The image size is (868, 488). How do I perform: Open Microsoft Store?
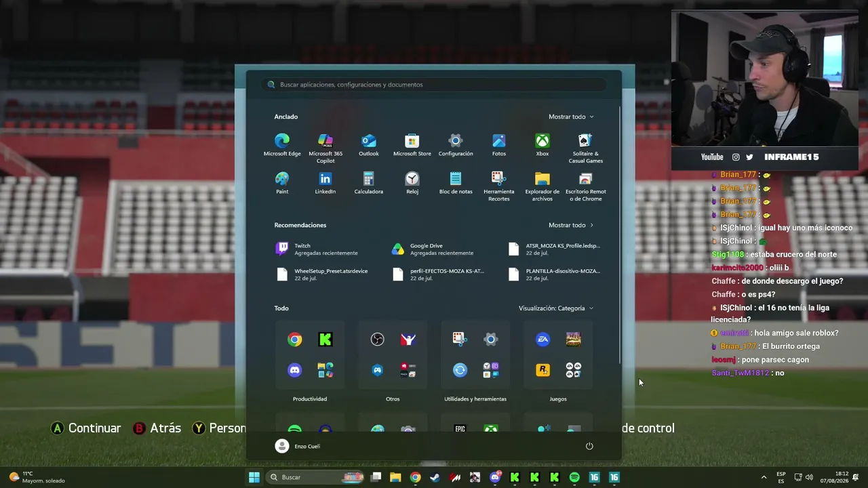click(412, 145)
